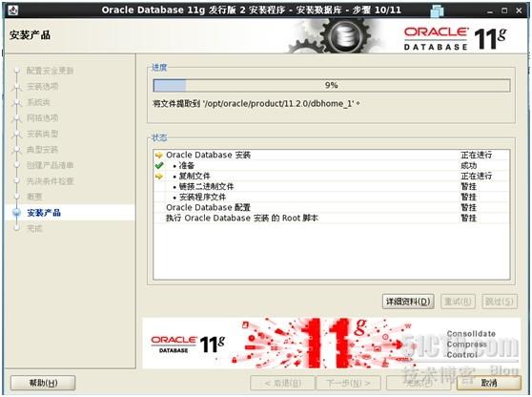This screenshot has height=397, width=532.
Task: Click the 成功 status of 准备
Action: 468,165
